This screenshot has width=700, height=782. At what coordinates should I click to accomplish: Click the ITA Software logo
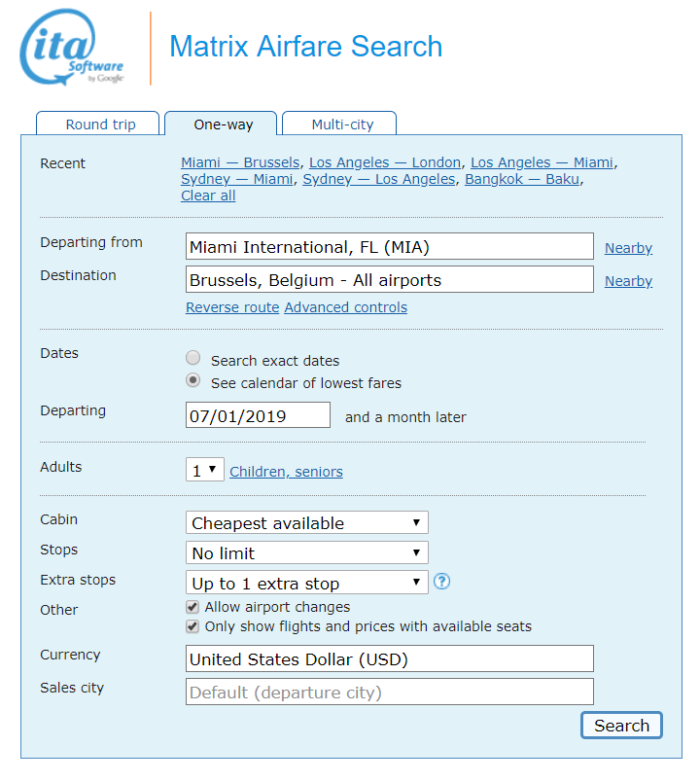coord(72,48)
